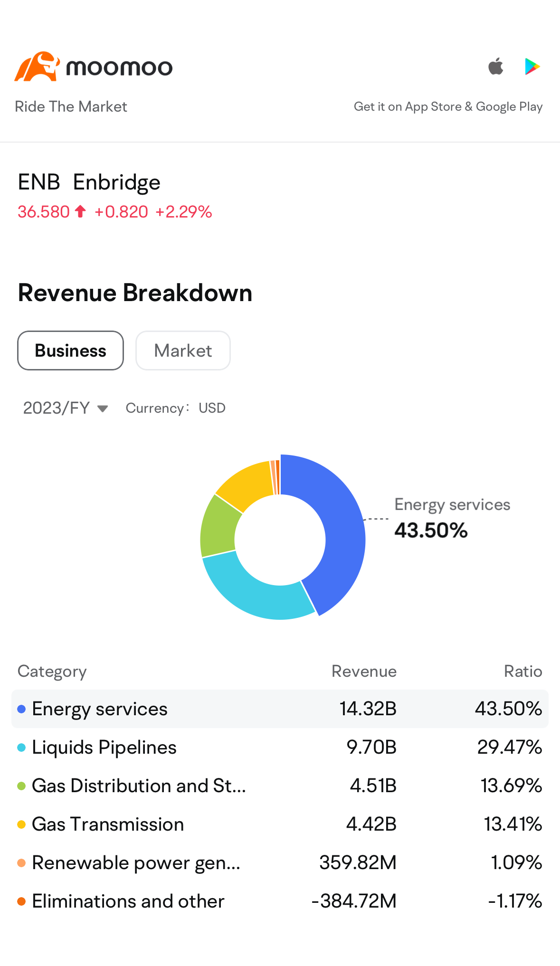Click the Ride The Market tagline
The image size is (560, 966).
(71, 106)
